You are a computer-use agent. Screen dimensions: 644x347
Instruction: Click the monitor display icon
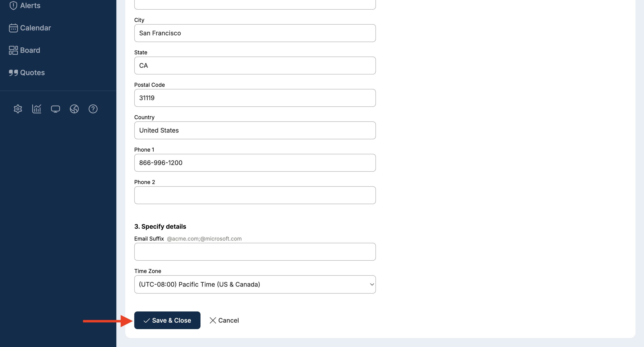point(55,109)
